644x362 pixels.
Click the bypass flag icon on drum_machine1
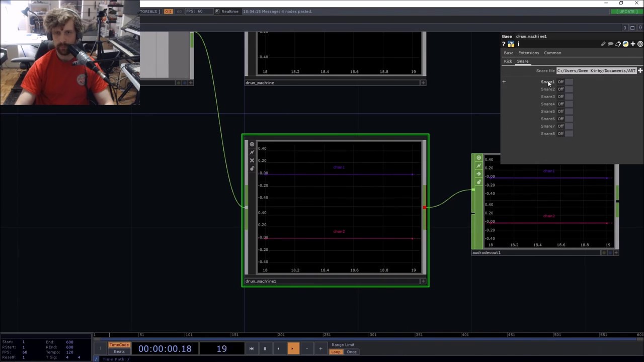(252, 152)
